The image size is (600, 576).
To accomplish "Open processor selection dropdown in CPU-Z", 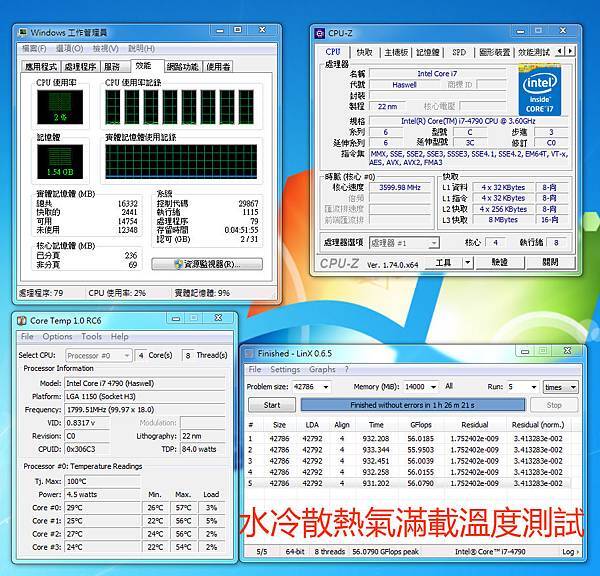I will 404,243.
